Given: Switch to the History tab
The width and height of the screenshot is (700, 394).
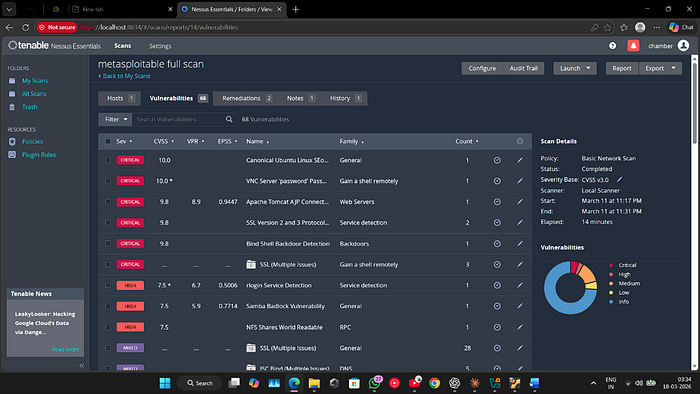Looking at the screenshot, I should tap(345, 98).
